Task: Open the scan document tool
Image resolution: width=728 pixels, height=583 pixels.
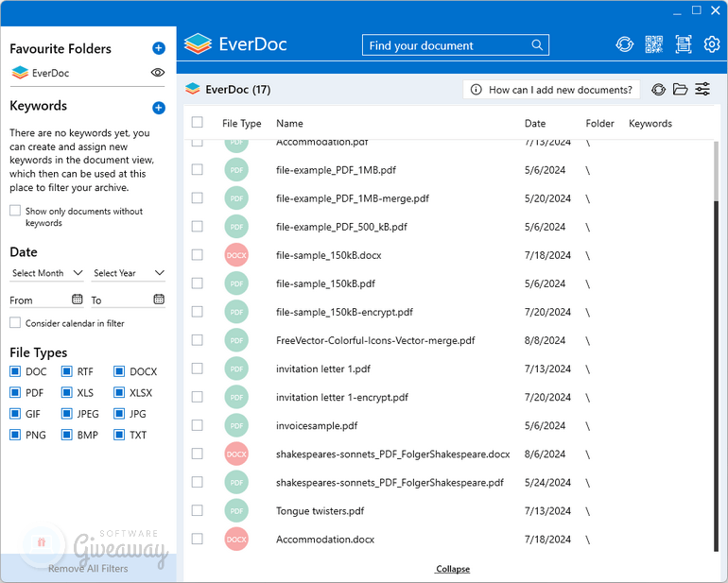Action: point(683,44)
